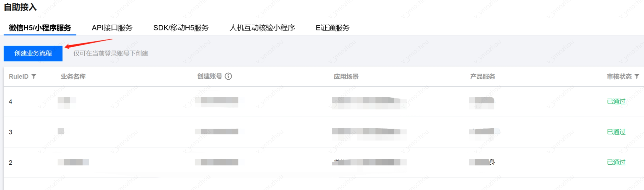Open the 审核状态 filter icon
The width and height of the screenshot is (644, 190).
(x=637, y=76)
